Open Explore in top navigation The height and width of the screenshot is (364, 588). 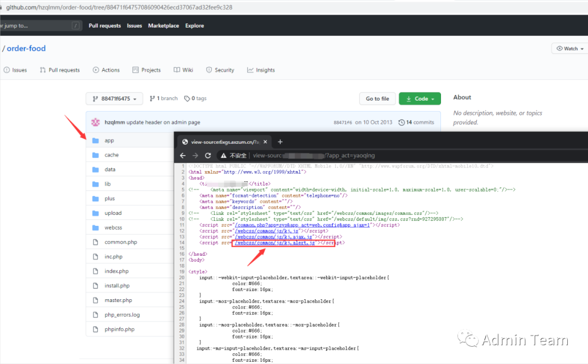click(x=194, y=26)
